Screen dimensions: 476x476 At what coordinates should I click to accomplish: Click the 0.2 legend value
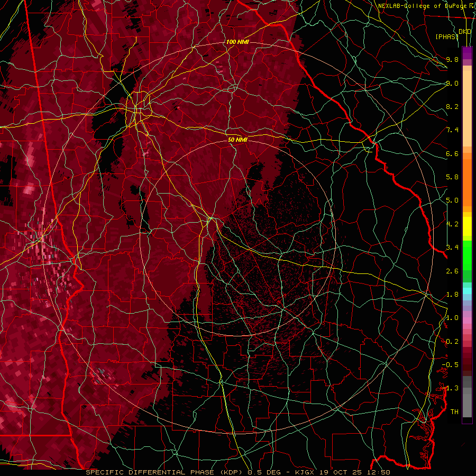[452, 342]
